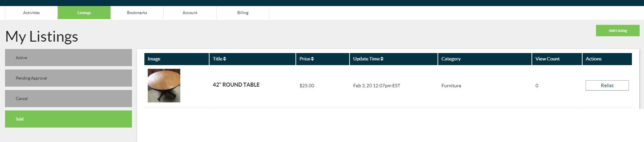
Task: Select the Sold listings filter
Action: point(68,119)
